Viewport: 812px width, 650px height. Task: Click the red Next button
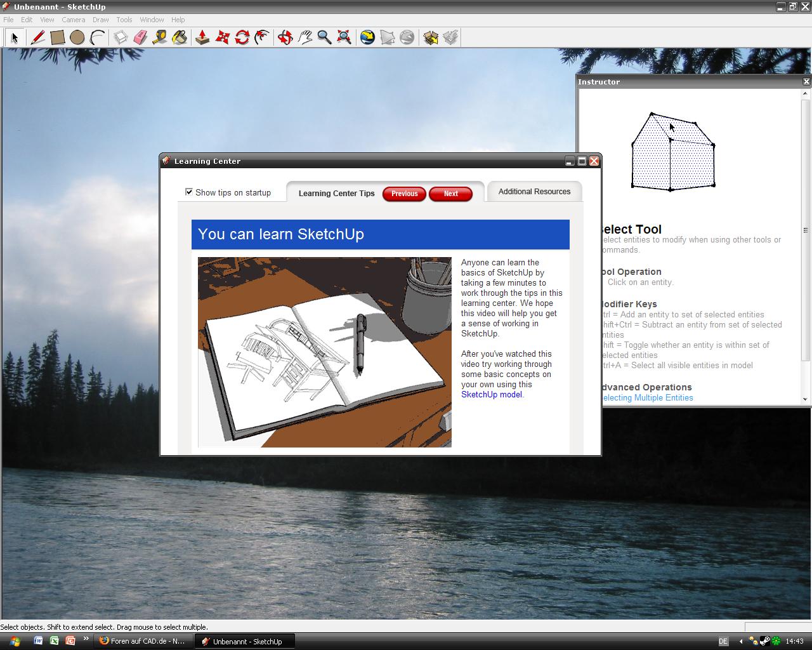(450, 194)
